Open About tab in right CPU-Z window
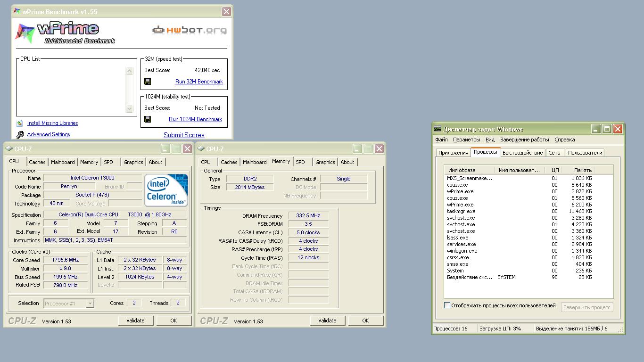 [x=347, y=162]
